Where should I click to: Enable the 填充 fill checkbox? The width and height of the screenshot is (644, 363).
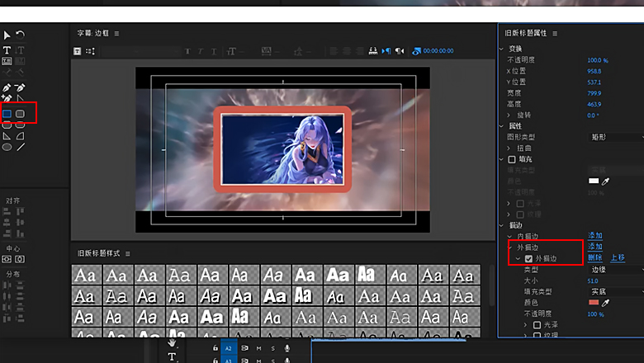point(512,158)
